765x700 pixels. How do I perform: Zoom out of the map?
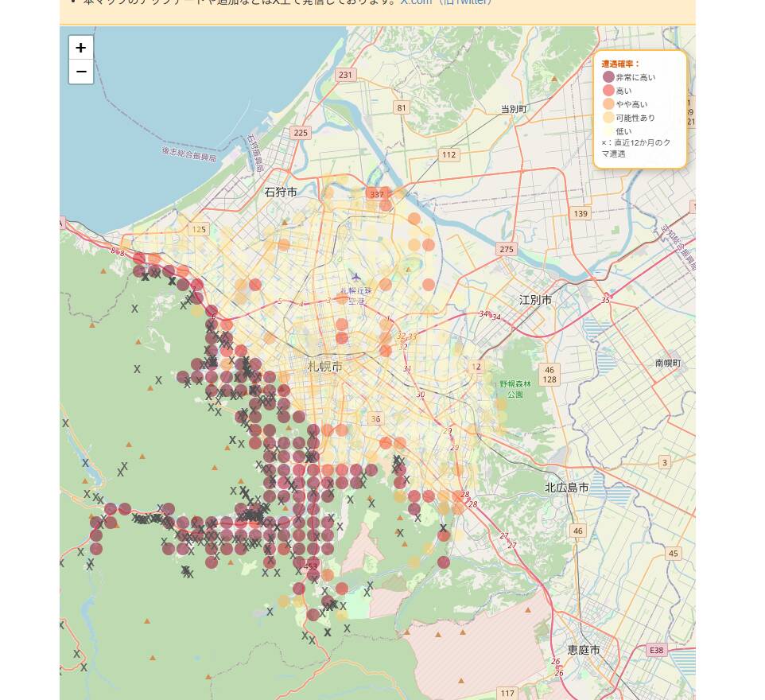(81, 72)
